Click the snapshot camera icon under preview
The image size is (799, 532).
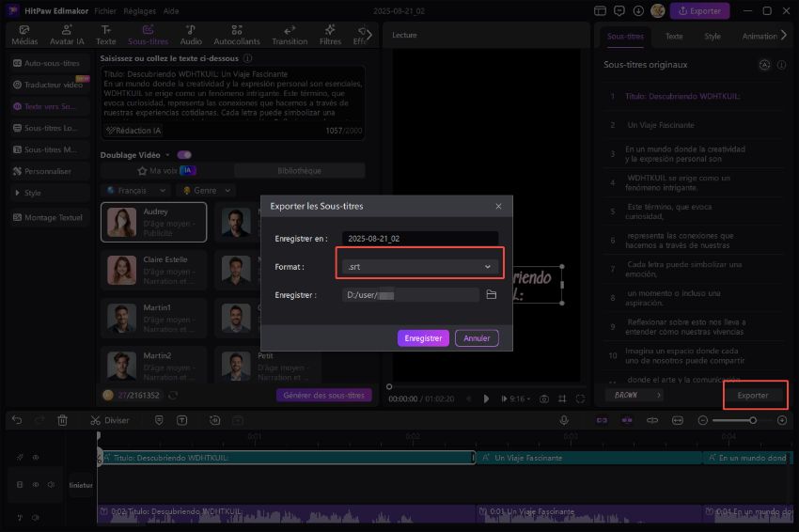(x=543, y=399)
